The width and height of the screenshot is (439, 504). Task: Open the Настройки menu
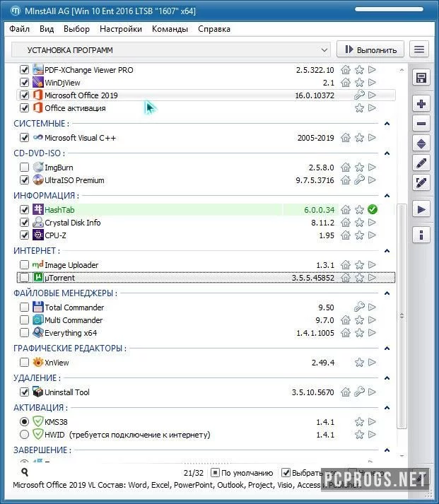(121, 29)
